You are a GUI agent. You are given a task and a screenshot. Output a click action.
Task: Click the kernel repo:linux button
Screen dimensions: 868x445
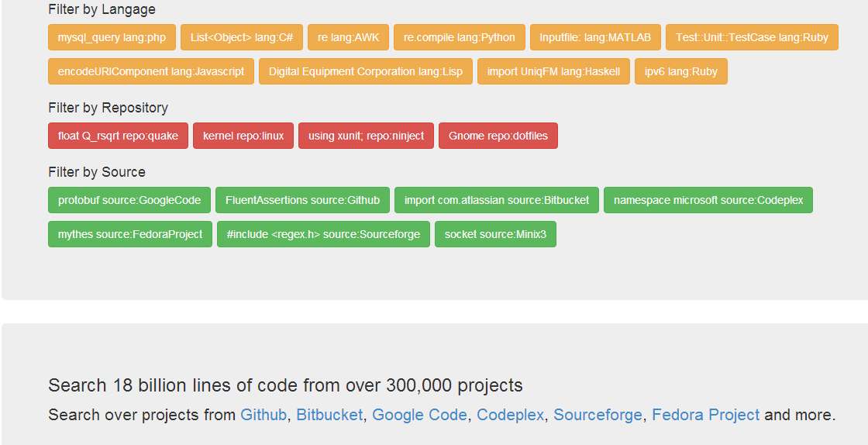point(243,136)
